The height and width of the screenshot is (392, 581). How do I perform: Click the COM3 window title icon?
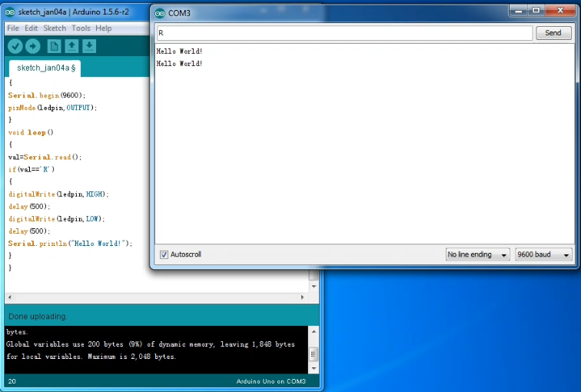click(x=160, y=14)
